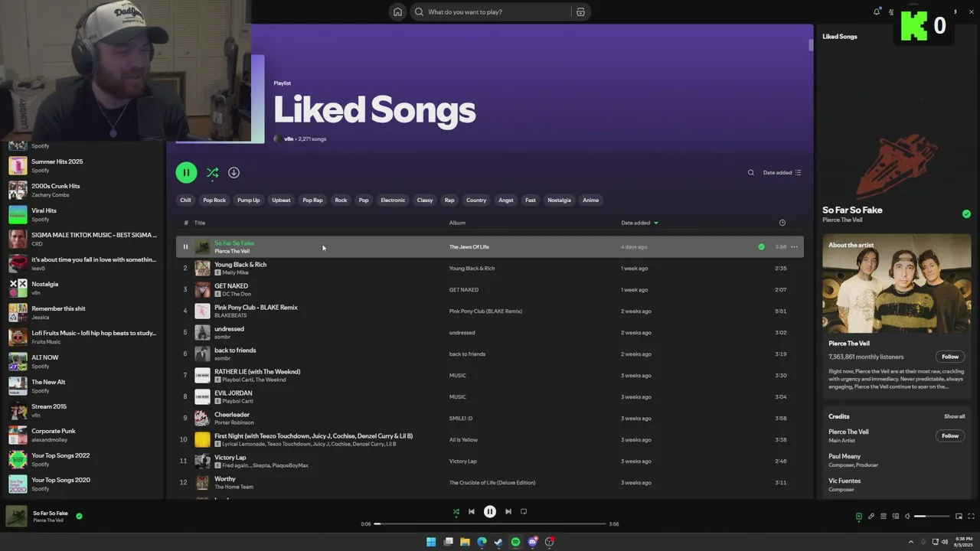Screen dimensions: 980x551
Task: Enter full screen with player bar icon
Action: click(x=972, y=517)
